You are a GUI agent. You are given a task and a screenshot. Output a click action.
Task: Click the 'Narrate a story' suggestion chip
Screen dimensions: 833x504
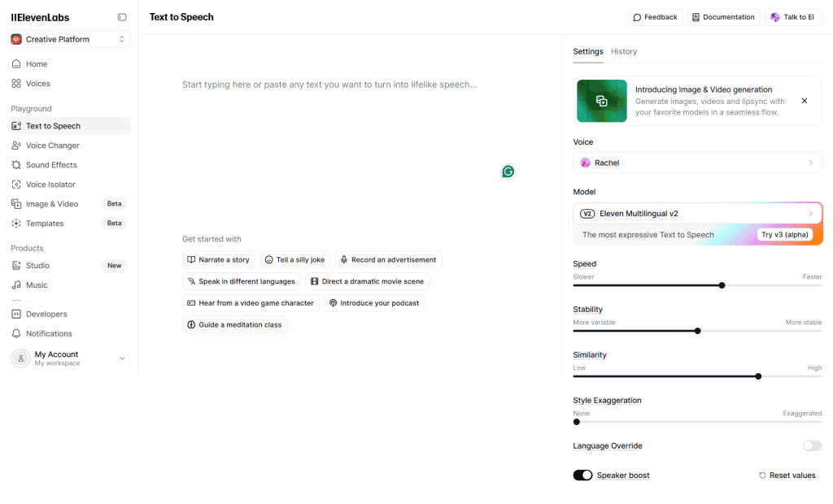coord(219,259)
